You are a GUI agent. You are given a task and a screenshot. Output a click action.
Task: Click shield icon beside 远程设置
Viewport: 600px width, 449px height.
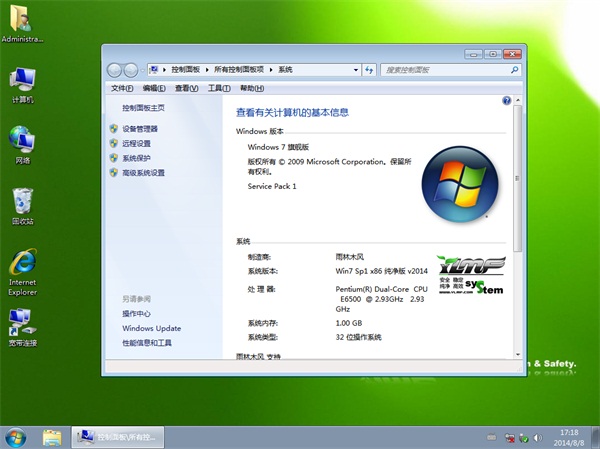tap(114, 143)
